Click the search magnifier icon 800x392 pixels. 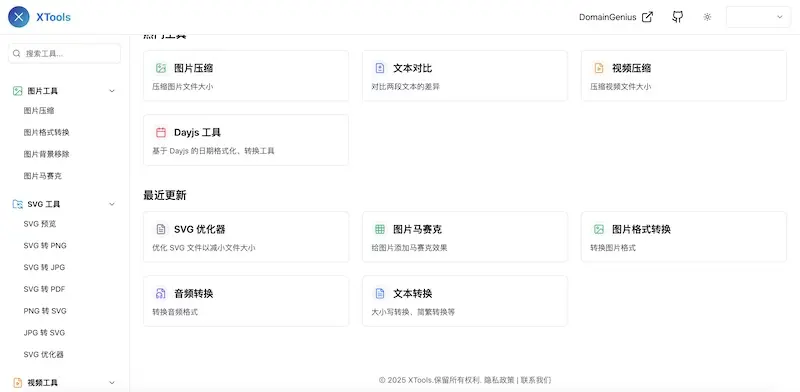(x=17, y=54)
